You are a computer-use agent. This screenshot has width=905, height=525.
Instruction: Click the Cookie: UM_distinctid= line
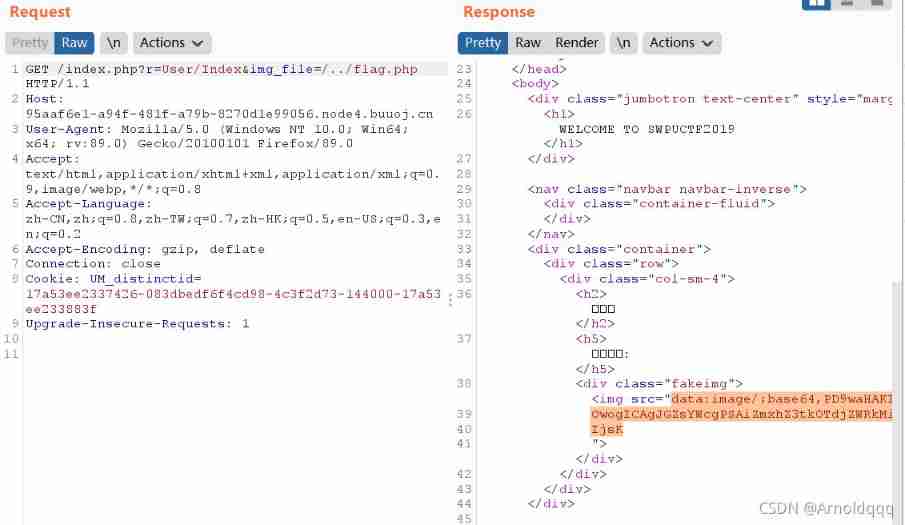click(113, 279)
